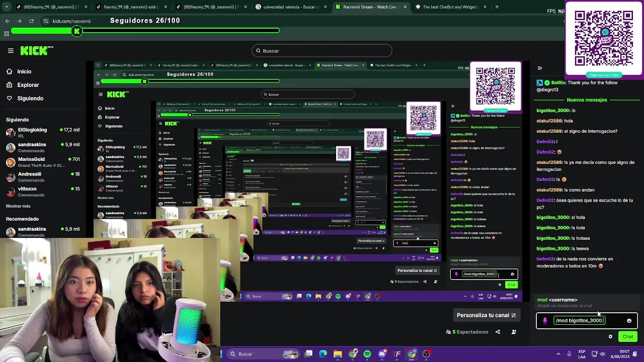Open the vittoxxo channel
Viewport: 644px width, 362px height.
pos(43,192)
